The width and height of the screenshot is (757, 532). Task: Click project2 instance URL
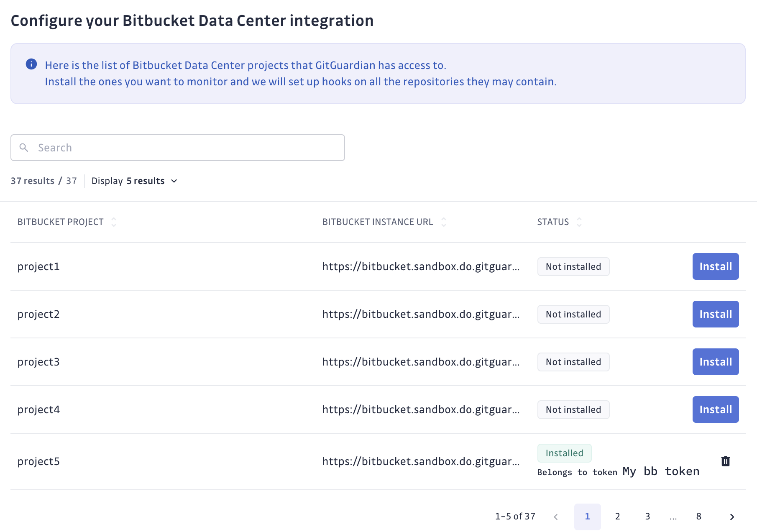(x=421, y=314)
